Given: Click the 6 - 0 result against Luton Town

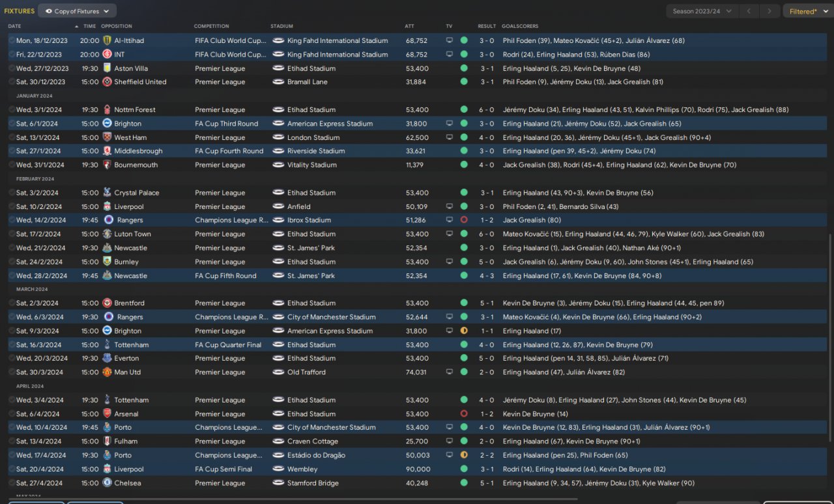Looking at the screenshot, I should tap(487, 234).
